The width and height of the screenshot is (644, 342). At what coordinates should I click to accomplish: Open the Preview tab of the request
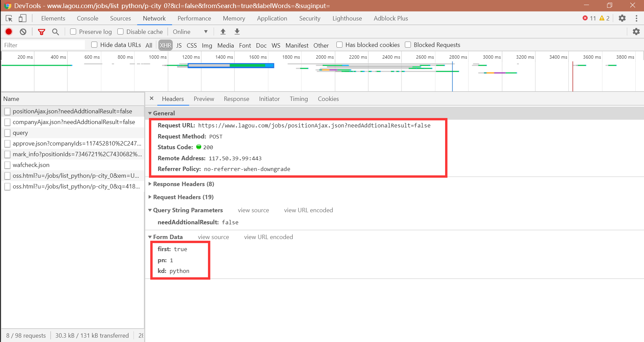tap(204, 99)
